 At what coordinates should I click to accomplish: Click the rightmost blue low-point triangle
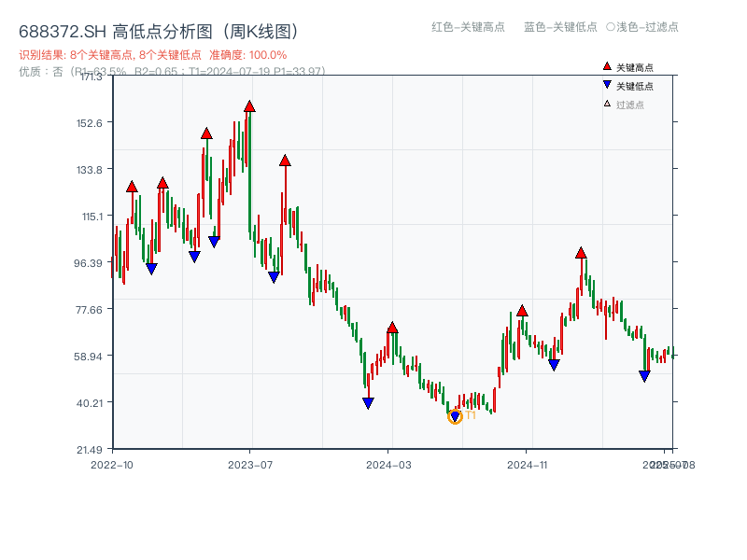(644, 375)
